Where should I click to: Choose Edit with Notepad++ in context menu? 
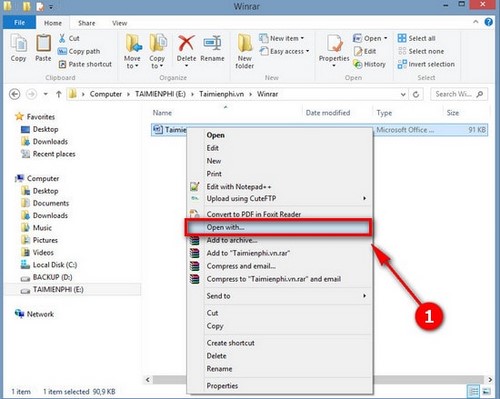coord(239,187)
